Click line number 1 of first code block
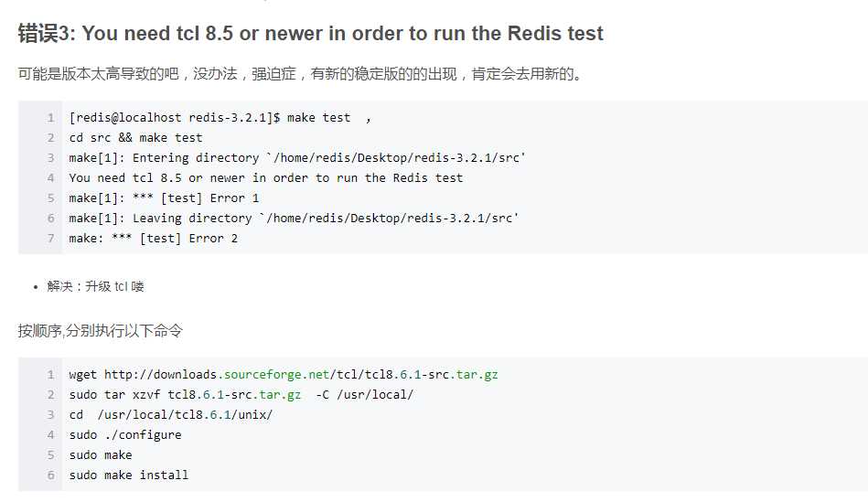868x502 pixels. [51, 118]
